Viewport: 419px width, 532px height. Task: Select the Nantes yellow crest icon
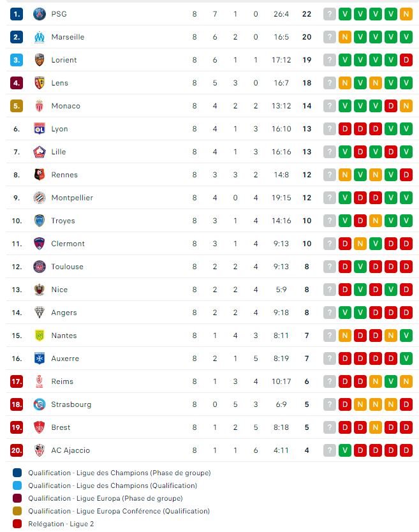coord(40,336)
